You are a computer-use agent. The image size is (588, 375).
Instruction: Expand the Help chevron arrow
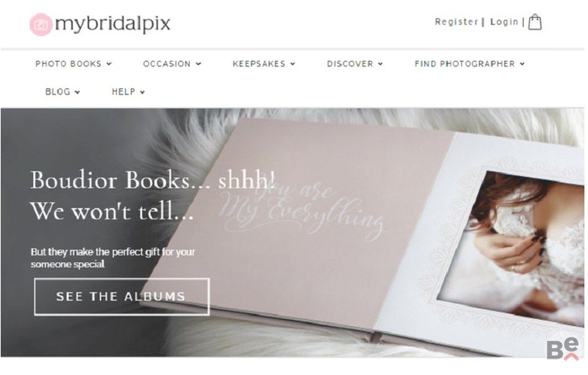[x=142, y=92]
